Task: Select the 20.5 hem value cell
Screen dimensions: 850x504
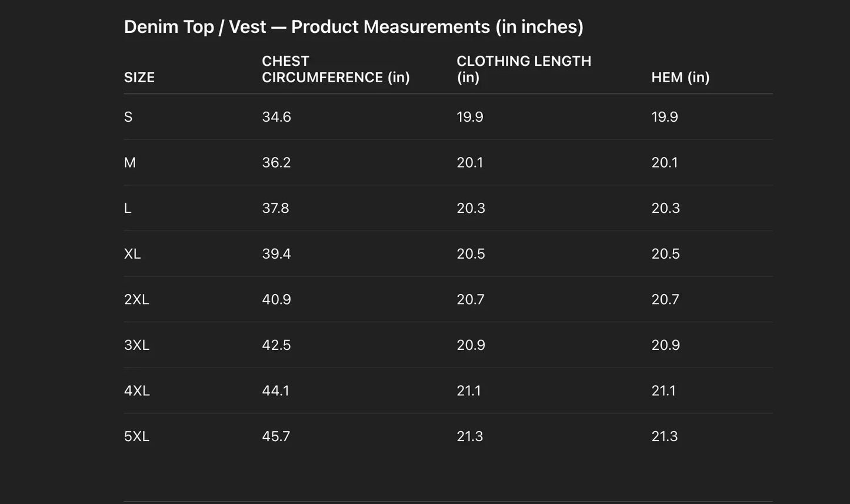Action: pyautogui.click(x=665, y=254)
